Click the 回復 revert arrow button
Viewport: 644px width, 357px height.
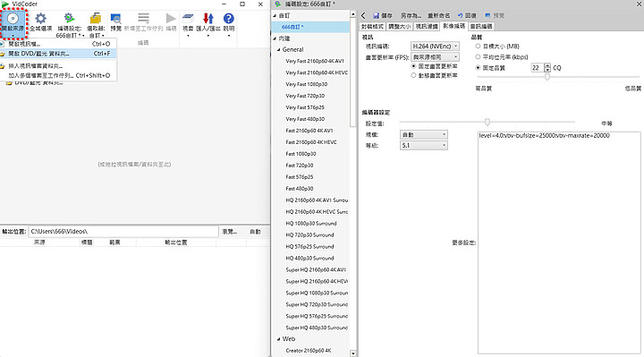[x=467, y=15]
